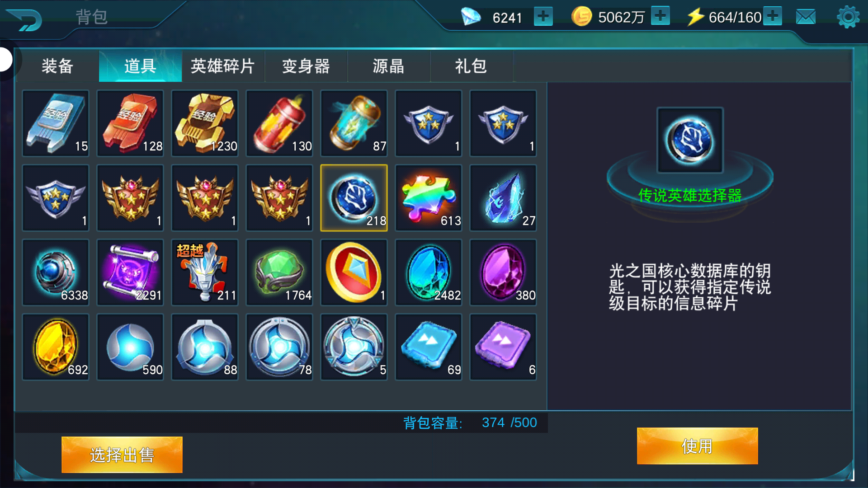The height and width of the screenshot is (488, 868).
Task: Add gold coins with the plus button
Action: point(660,16)
